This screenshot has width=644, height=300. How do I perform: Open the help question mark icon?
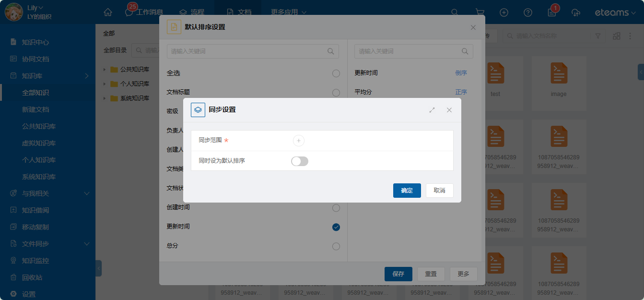pyautogui.click(x=528, y=12)
